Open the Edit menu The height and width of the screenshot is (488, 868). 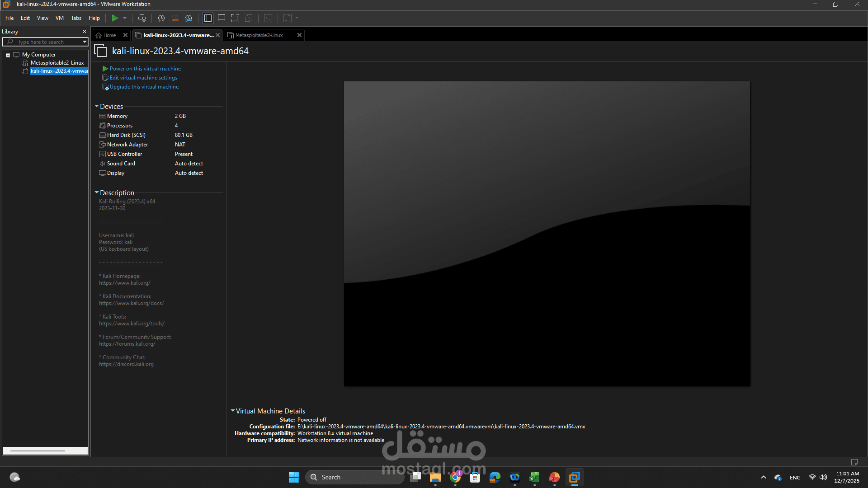coord(25,18)
